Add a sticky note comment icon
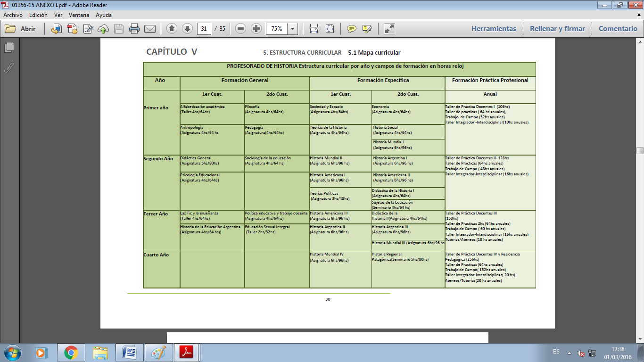This screenshot has width=644, height=362. coord(352,29)
